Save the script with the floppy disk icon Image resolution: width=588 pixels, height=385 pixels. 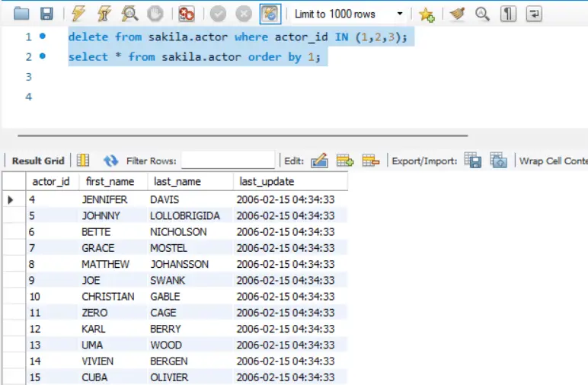[46, 14]
